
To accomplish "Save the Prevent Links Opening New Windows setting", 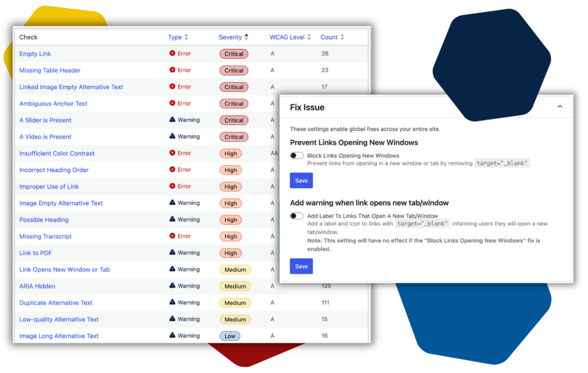I will (301, 180).
